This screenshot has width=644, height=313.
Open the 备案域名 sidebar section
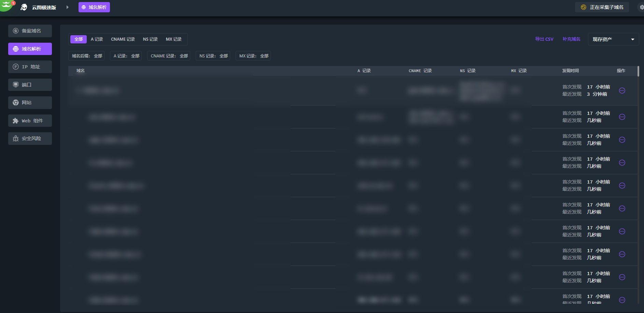pos(30,31)
